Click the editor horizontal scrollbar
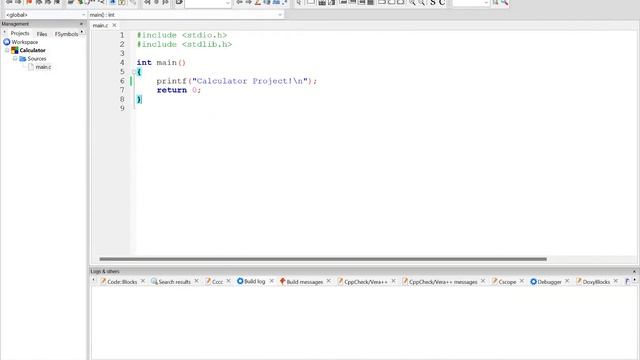This screenshot has width=640, height=360. [x=323, y=259]
